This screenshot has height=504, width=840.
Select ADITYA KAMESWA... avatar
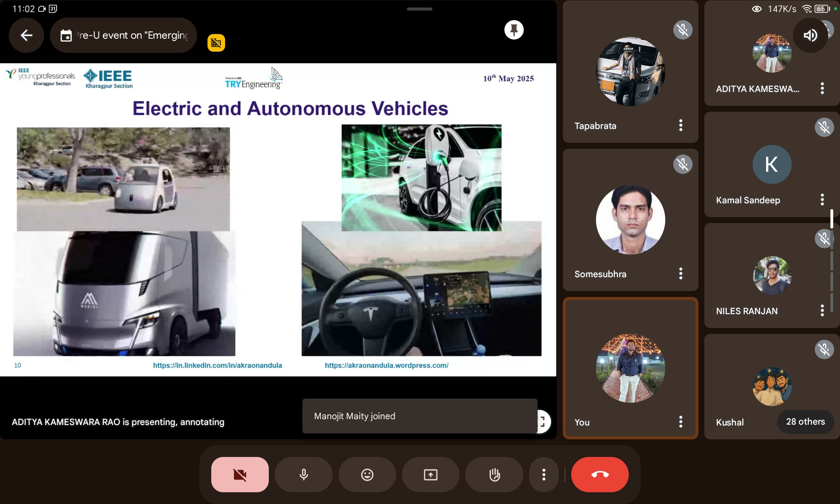coord(772,53)
